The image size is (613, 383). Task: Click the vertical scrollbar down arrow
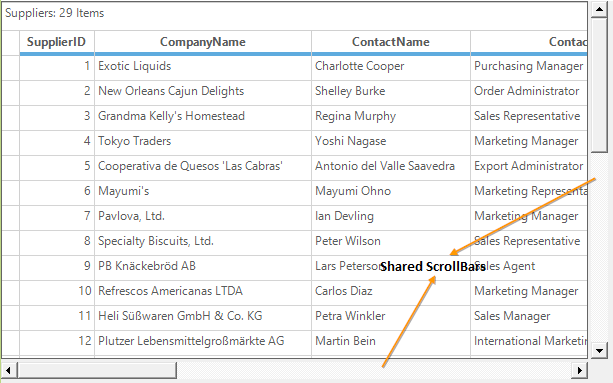coord(599,350)
